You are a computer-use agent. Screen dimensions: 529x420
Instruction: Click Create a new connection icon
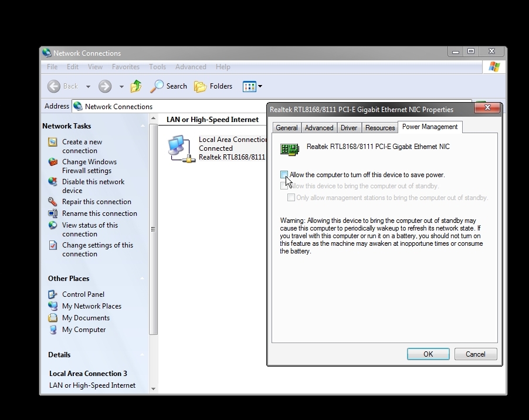click(53, 142)
